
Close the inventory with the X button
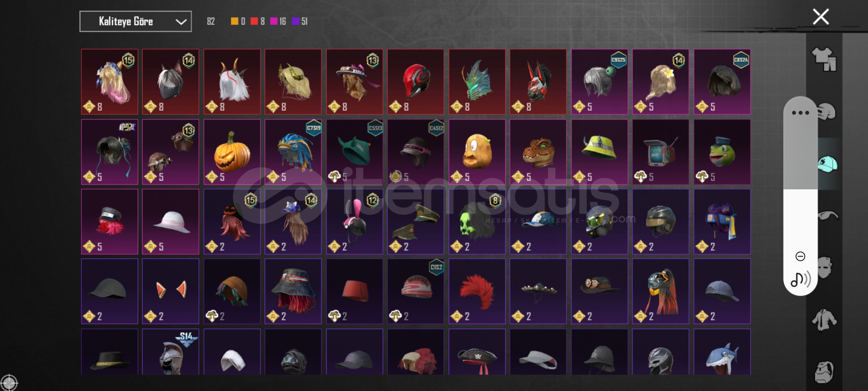(x=821, y=17)
